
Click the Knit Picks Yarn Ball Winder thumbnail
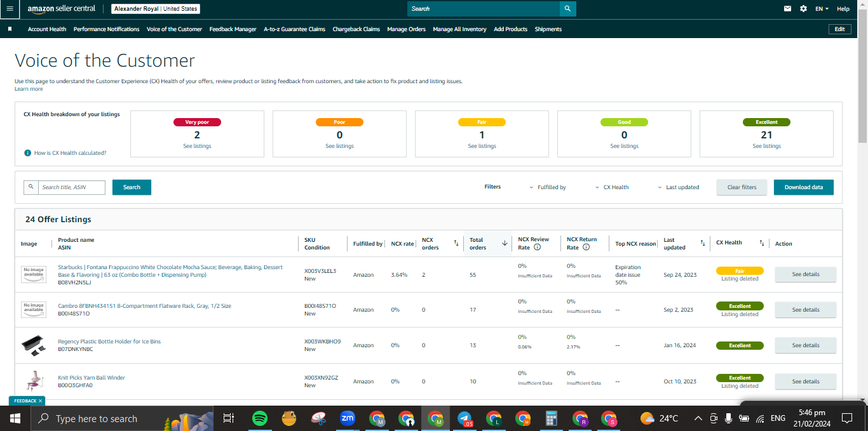(x=34, y=381)
